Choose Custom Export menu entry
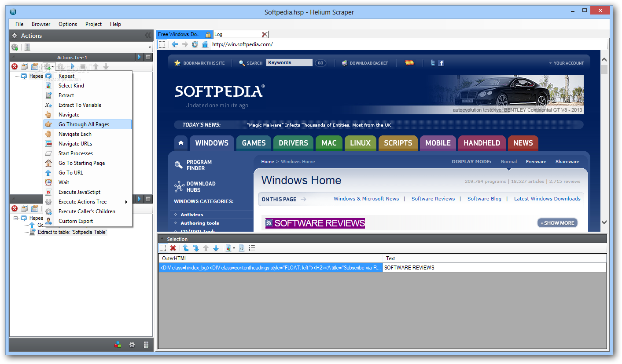The image size is (622, 364). click(x=88, y=221)
